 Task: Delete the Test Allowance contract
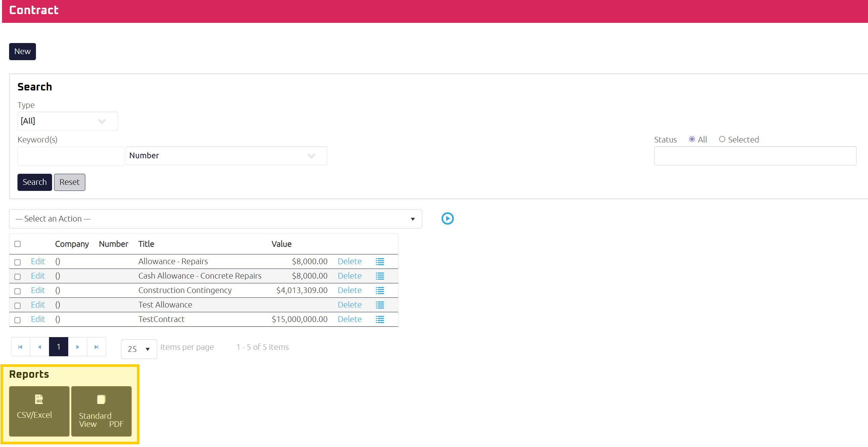click(x=350, y=305)
